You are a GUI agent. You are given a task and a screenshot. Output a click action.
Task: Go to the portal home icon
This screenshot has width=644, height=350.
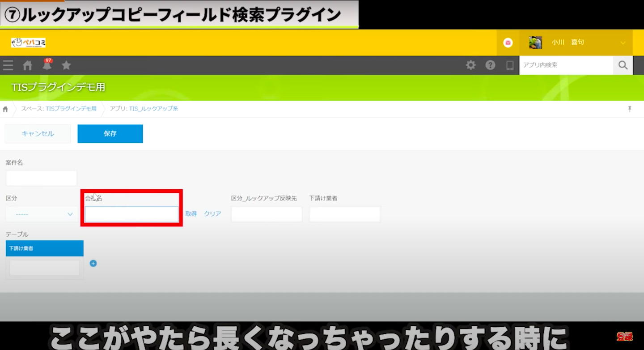tap(28, 65)
